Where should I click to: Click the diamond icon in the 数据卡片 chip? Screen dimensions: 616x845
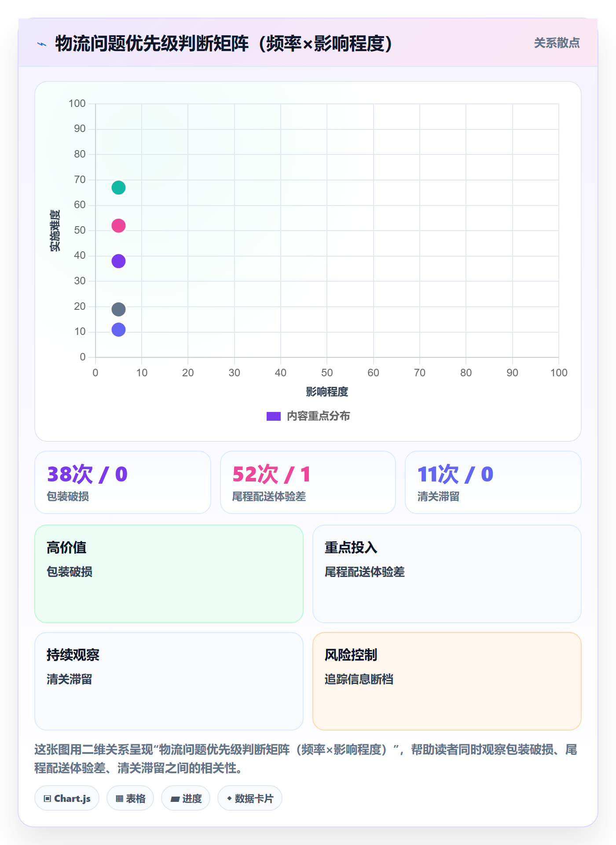pos(229,798)
